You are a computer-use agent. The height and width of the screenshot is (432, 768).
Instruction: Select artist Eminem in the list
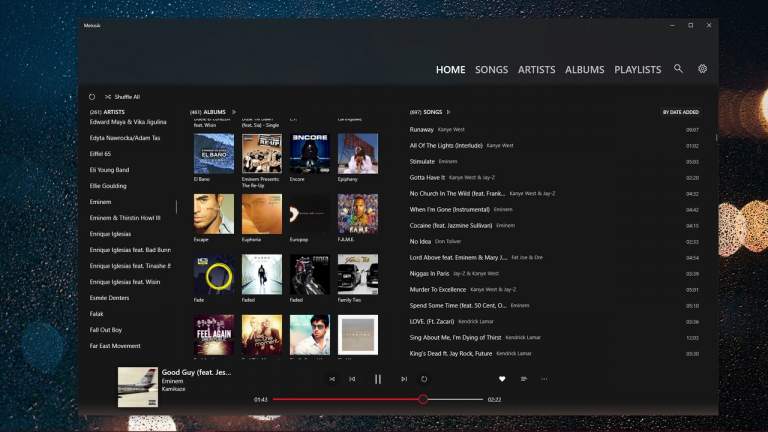[100, 202]
